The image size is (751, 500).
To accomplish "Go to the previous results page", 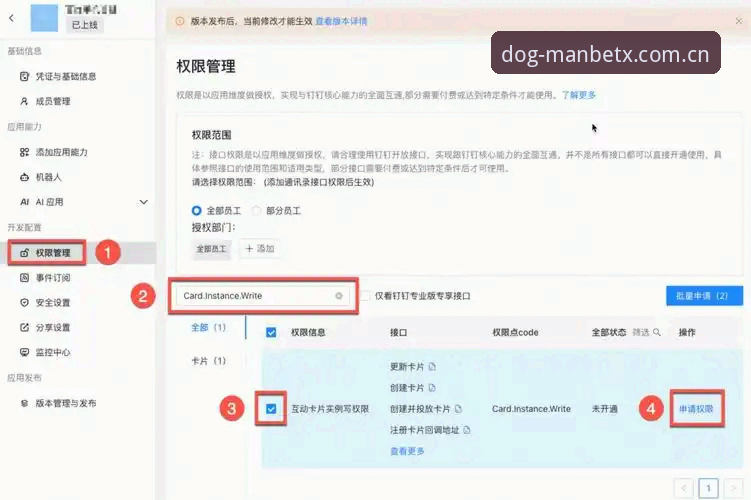I will tap(683, 488).
